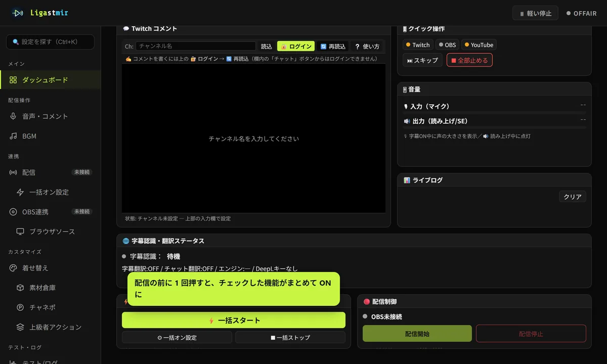Click the chart icon beside ライブログ
This screenshot has height=364, width=607.
407,180
